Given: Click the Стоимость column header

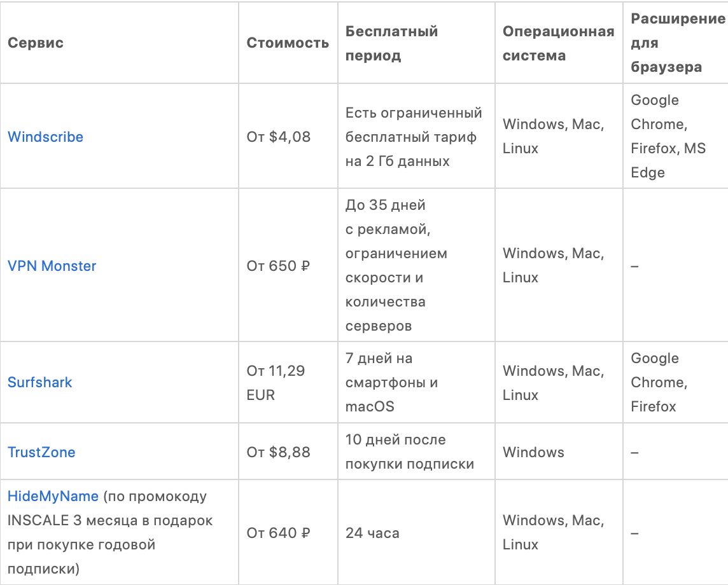Looking at the screenshot, I should pos(288,43).
